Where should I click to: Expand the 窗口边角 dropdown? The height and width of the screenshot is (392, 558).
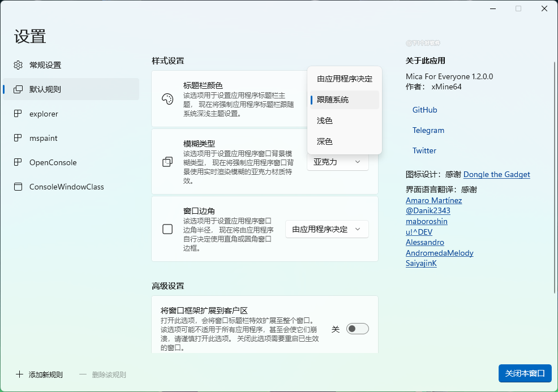click(327, 229)
